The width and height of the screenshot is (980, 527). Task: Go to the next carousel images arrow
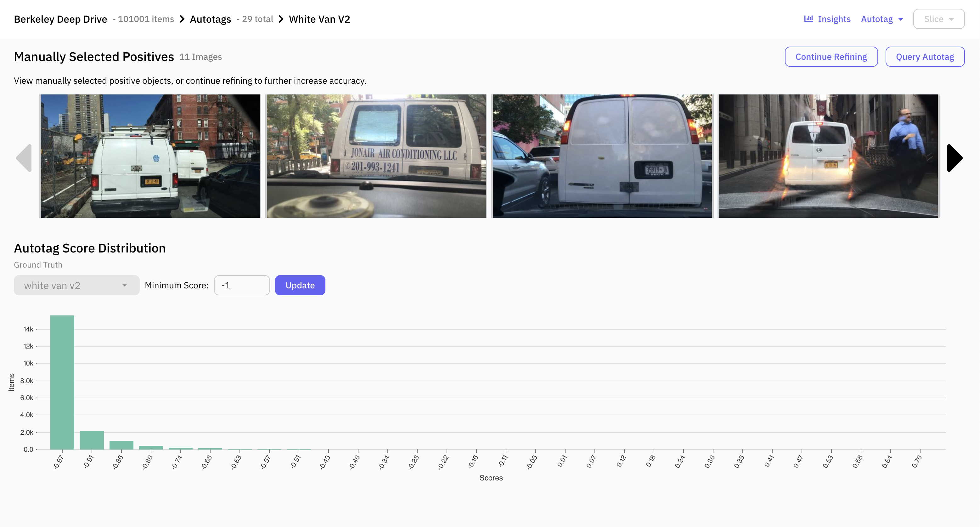[955, 158]
